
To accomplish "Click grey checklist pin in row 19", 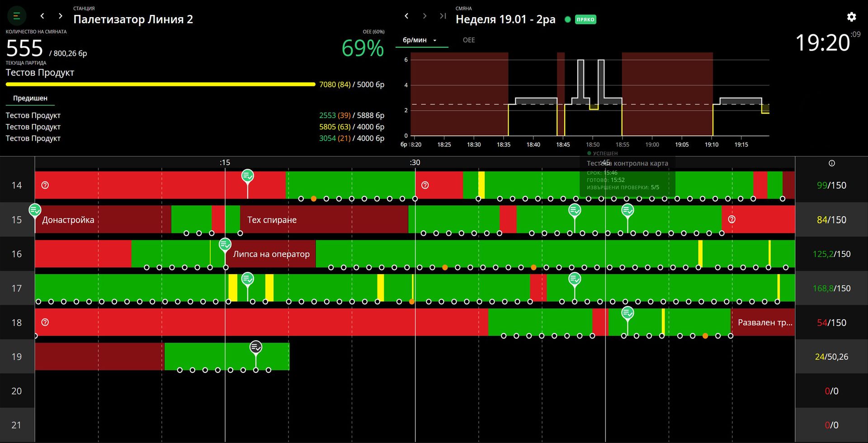I will click(x=256, y=348).
